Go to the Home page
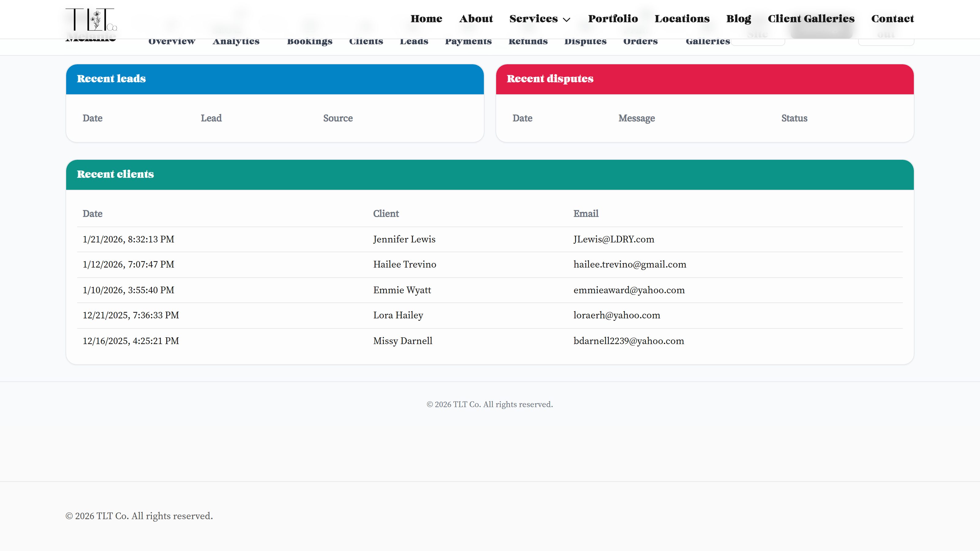The width and height of the screenshot is (980, 551). coord(426,19)
